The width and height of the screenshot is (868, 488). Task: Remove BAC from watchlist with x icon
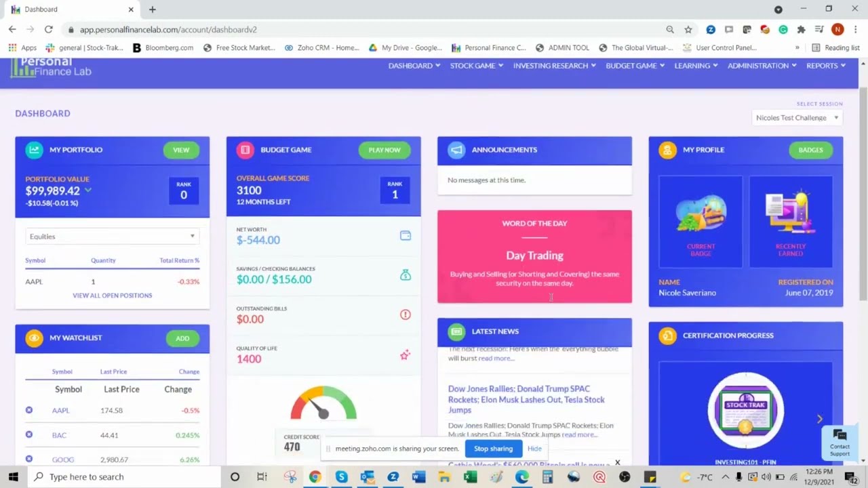[29, 434]
